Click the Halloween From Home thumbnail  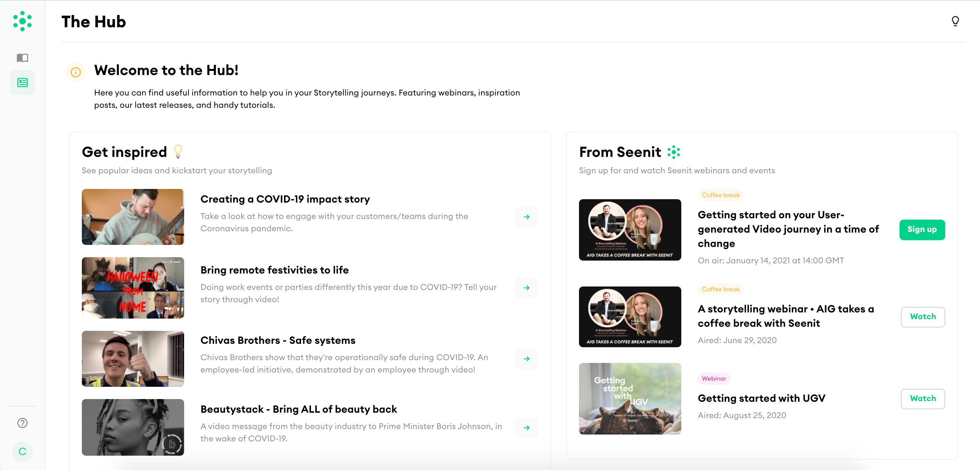[133, 288]
